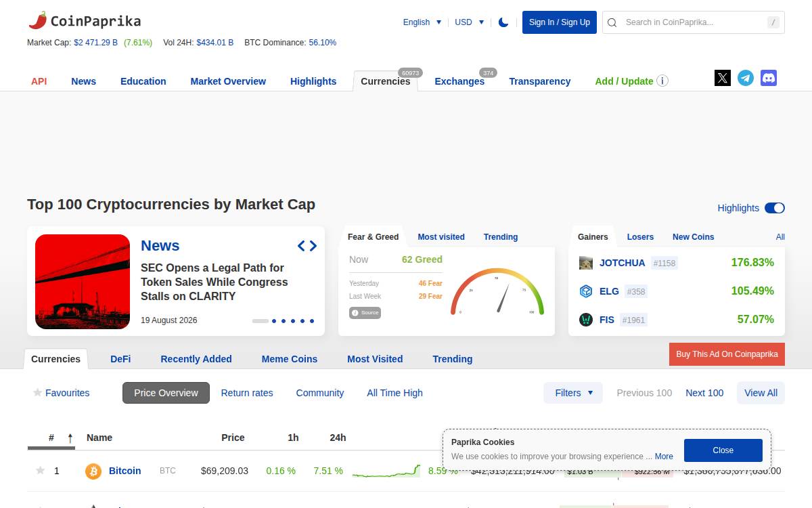
Task: Open the All Time High view
Action: (x=394, y=393)
